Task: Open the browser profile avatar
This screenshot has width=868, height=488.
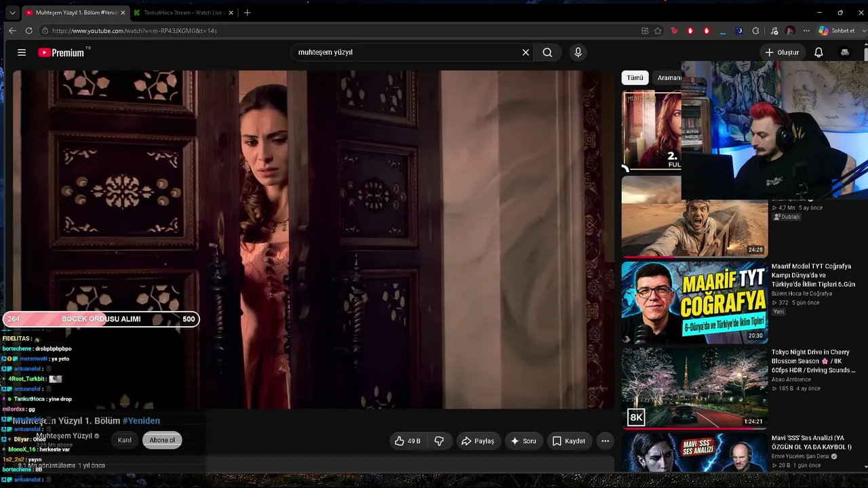Action: [790, 30]
